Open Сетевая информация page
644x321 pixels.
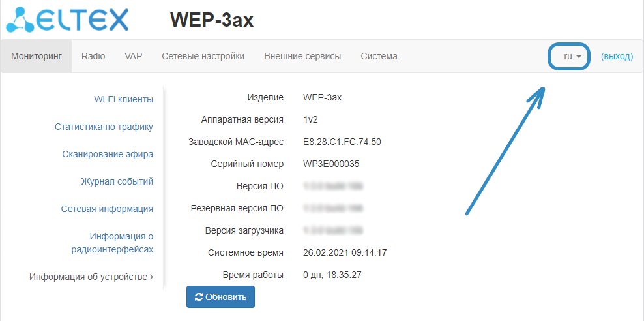[107, 209]
